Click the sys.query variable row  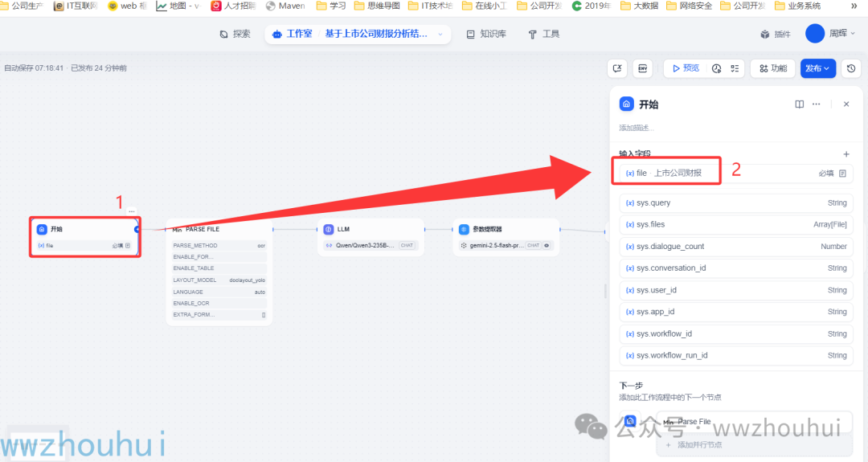(x=735, y=202)
